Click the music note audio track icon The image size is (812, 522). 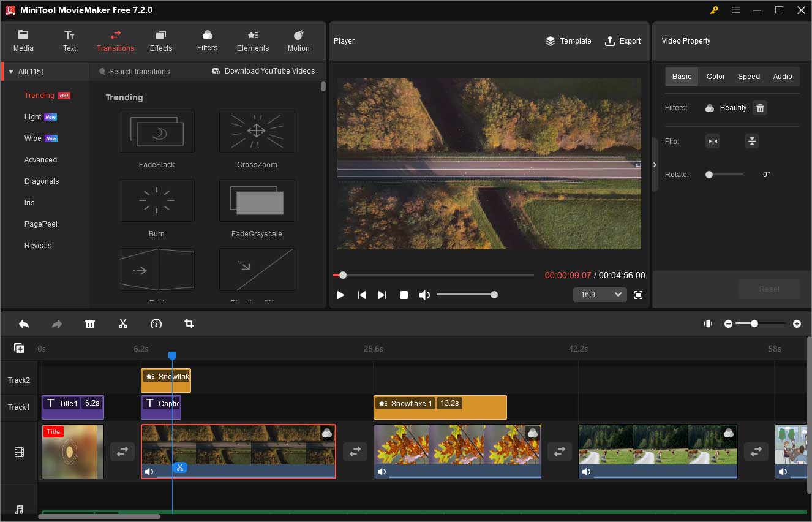(19, 509)
